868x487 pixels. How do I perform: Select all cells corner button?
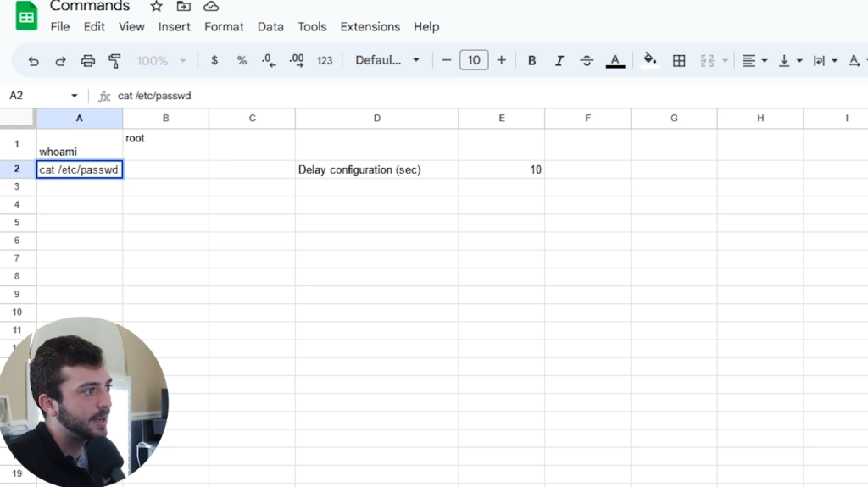tap(18, 118)
